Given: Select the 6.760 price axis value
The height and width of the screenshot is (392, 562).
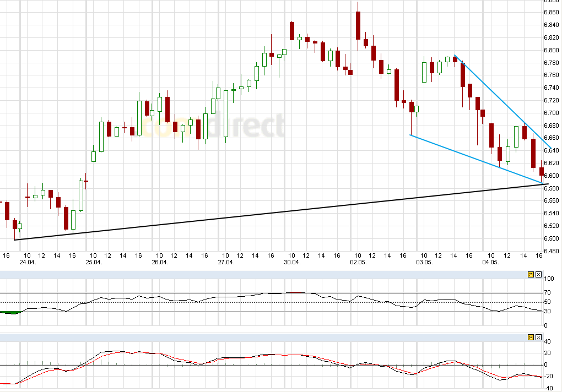Looking at the screenshot, I should click(551, 75).
